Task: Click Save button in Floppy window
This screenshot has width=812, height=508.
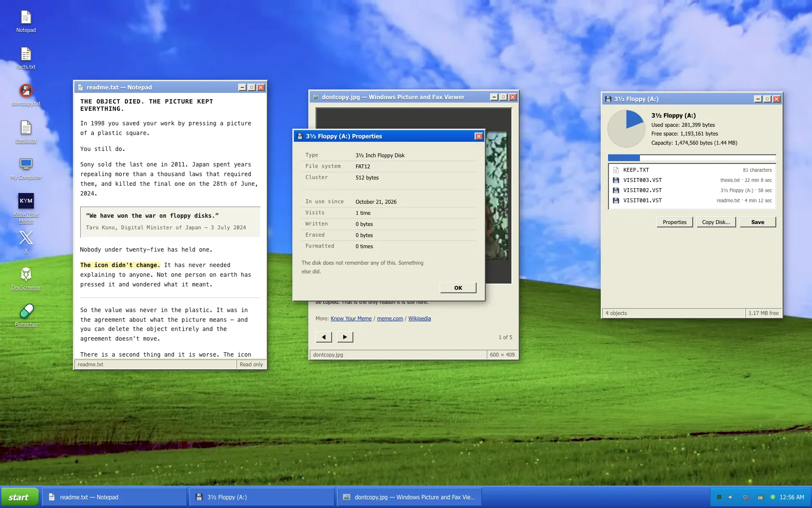Action: [758, 222]
